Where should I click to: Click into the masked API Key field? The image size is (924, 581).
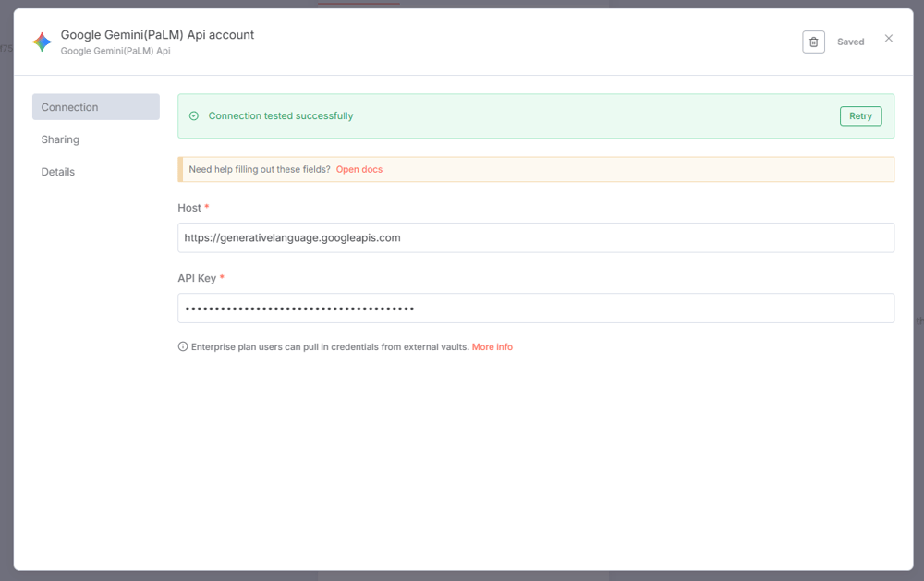pyautogui.click(x=535, y=309)
